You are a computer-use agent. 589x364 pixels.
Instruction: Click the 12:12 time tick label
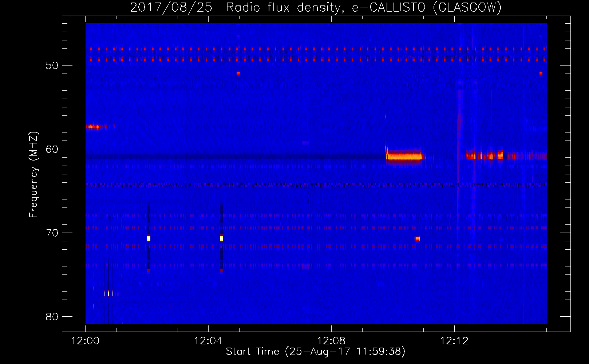coord(454,341)
